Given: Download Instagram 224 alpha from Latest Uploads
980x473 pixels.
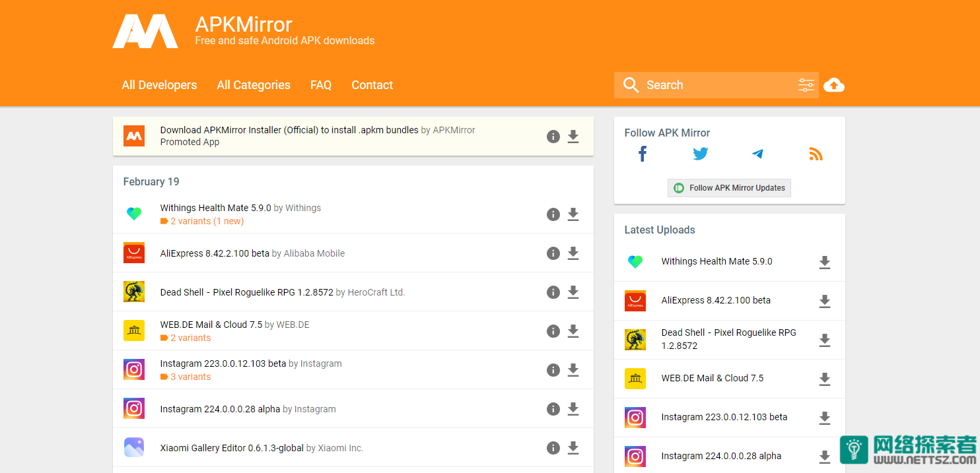Looking at the screenshot, I should (x=824, y=457).
